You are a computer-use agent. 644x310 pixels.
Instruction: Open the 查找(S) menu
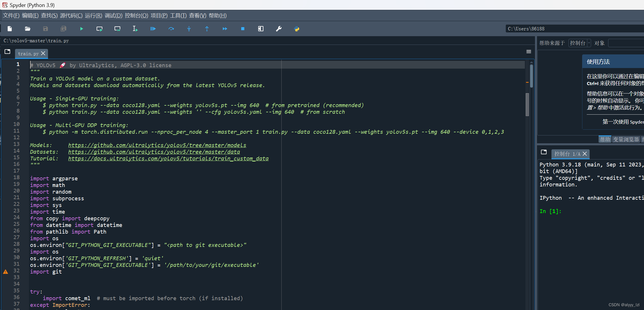point(49,16)
